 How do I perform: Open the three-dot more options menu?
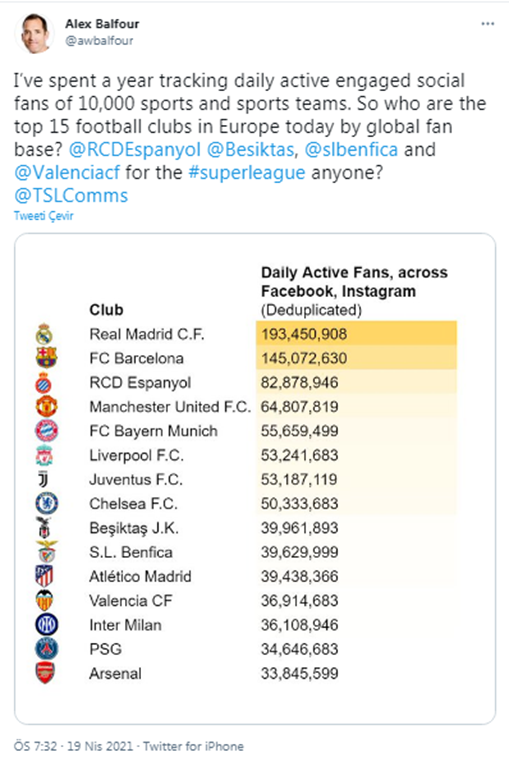coord(487,24)
